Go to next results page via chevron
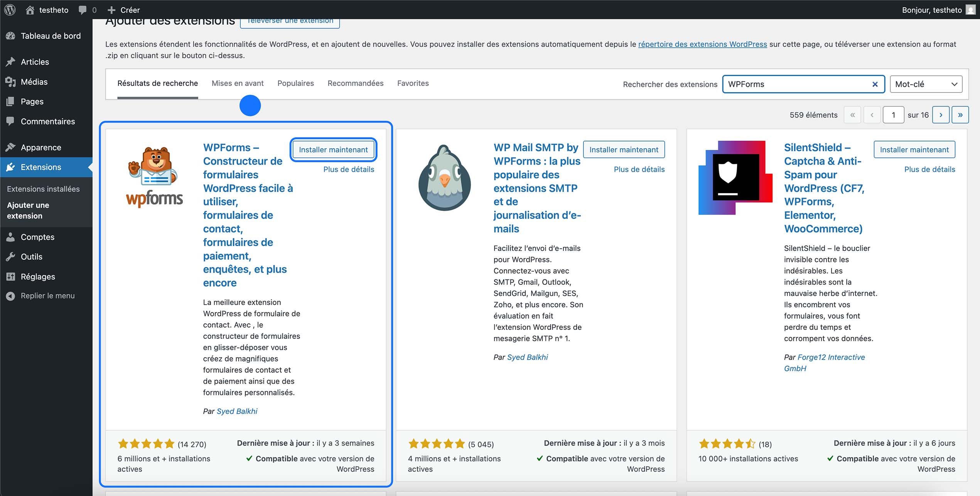The image size is (980, 496). tap(941, 114)
